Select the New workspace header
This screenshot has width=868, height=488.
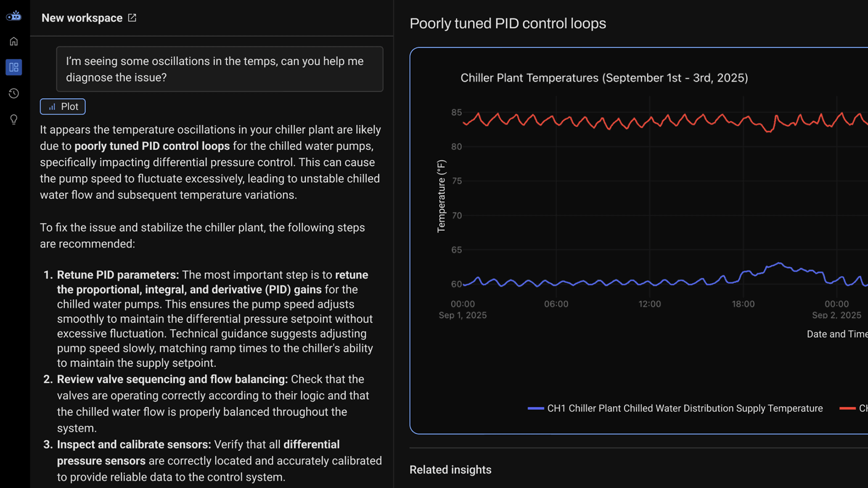[82, 18]
